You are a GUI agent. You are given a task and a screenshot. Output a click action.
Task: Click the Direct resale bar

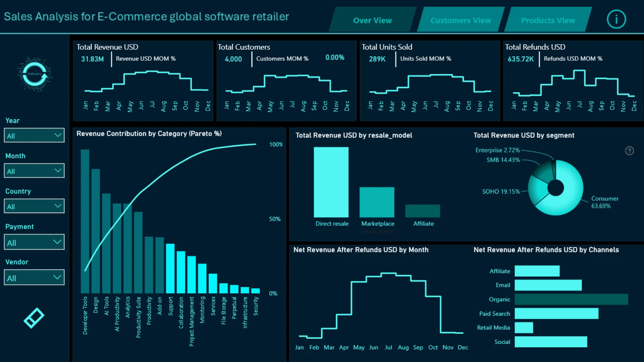click(331, 182)
